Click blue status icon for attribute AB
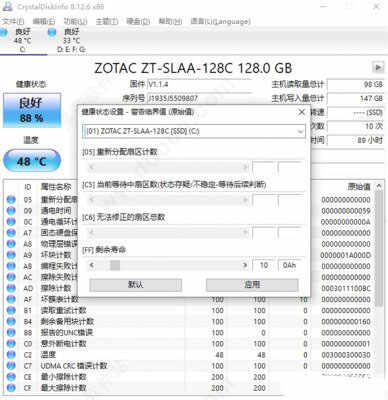388x400 pixels. point(11,266)
